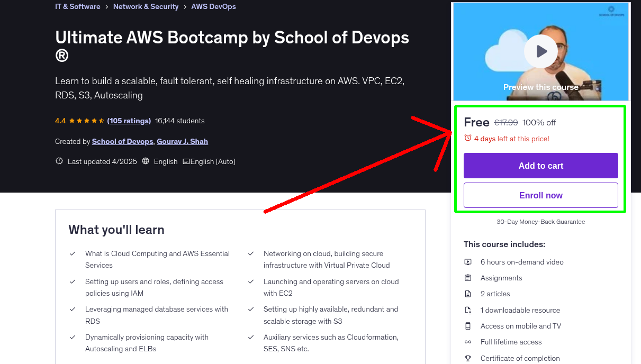Open Gourav J. Shah's profile
Image resolution: width=641 pixels, height=364 pixels.
click(x=182, y=141)
